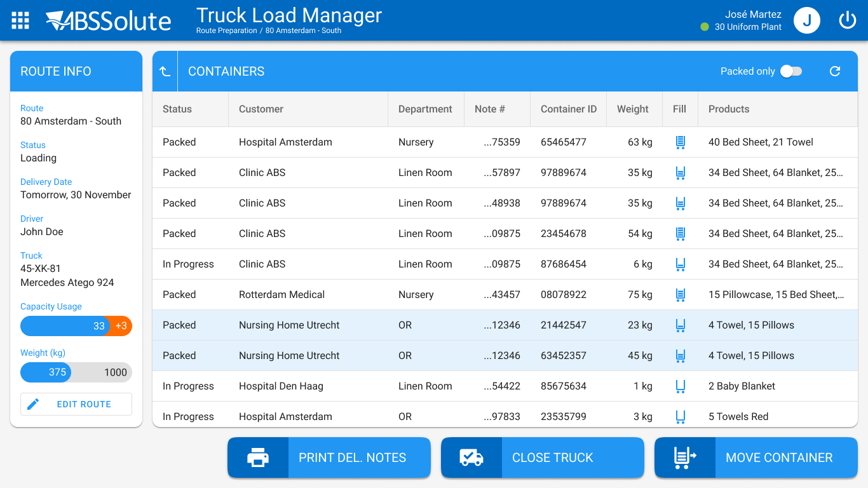The height and width of the screenshot is (488, 868).
Task: Click green status dot next to 30 Uniform Plant
Action: coord(705,27)
